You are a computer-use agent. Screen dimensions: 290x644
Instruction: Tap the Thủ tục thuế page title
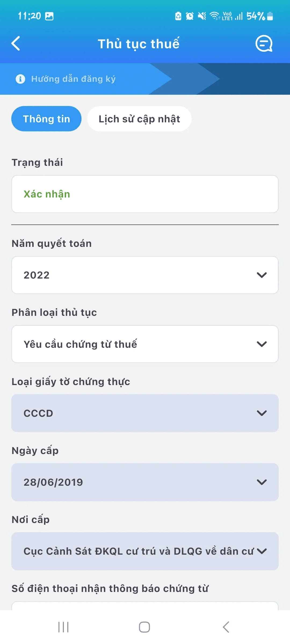pyautogui.click(x=139, y=44)
